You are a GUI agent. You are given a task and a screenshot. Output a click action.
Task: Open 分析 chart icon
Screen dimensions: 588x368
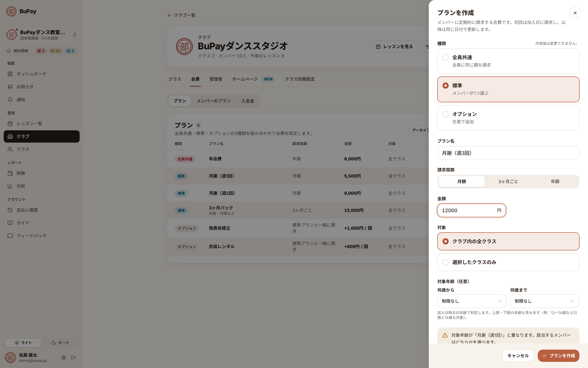[10, 186]
